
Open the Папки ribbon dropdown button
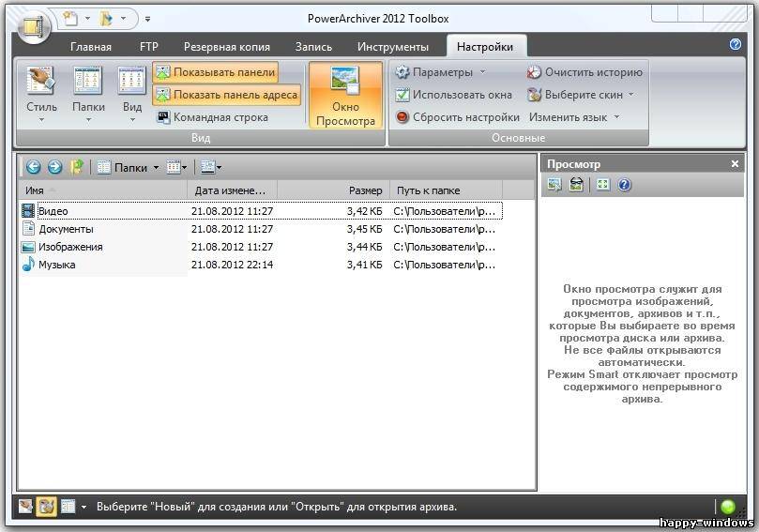click(88, 94)
